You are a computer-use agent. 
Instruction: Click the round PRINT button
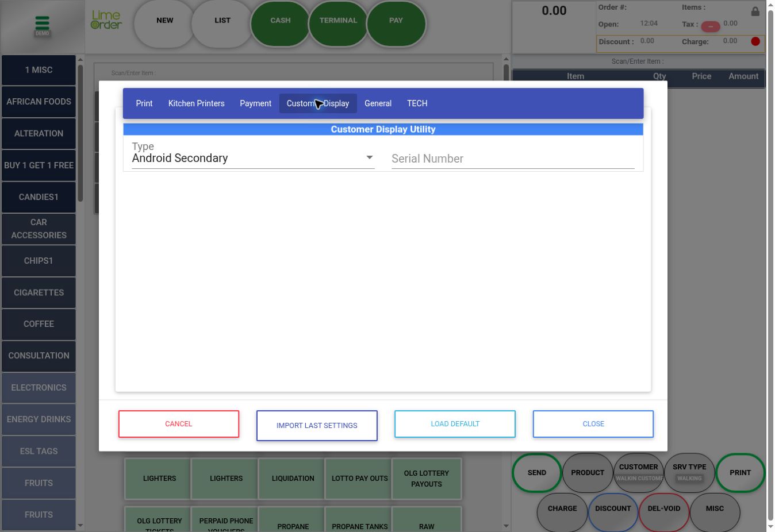[x=741, y=473]
